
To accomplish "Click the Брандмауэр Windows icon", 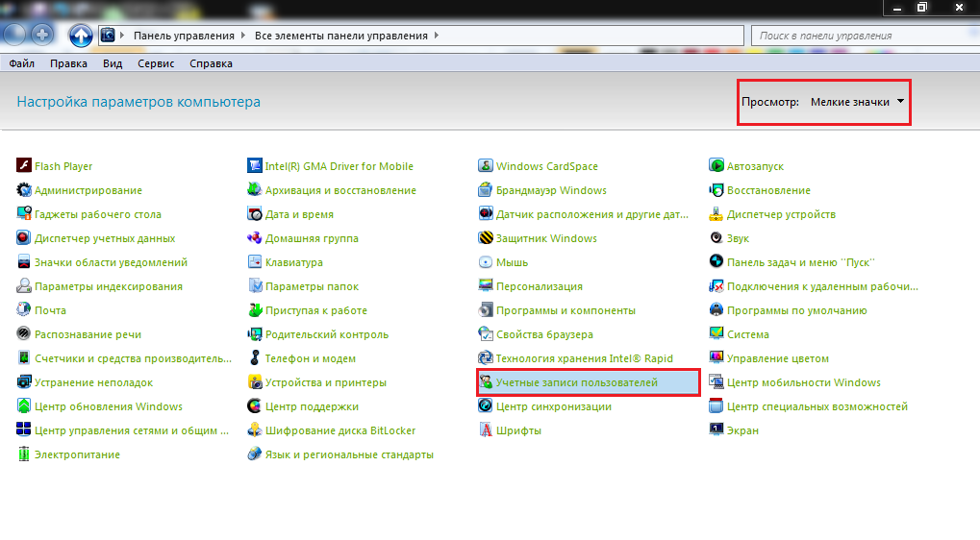I will [x=486, y=190].
